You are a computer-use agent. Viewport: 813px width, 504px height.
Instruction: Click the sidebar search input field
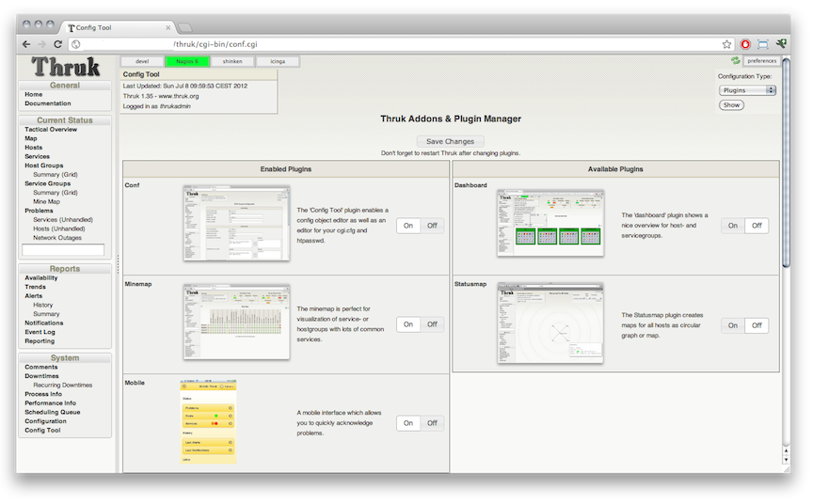62,250
